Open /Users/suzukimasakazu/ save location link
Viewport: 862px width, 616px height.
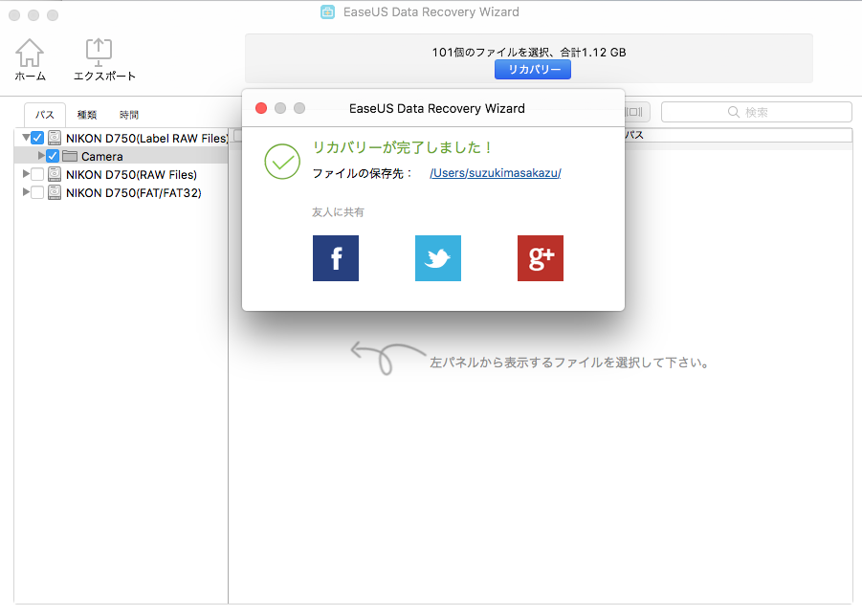tap(496, 173)
